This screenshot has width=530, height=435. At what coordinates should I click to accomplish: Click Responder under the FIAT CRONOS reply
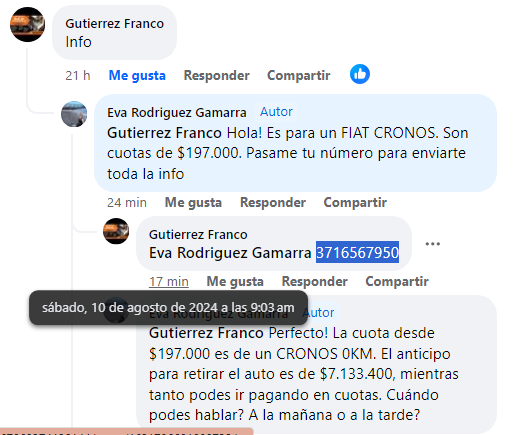pos(273,202)
